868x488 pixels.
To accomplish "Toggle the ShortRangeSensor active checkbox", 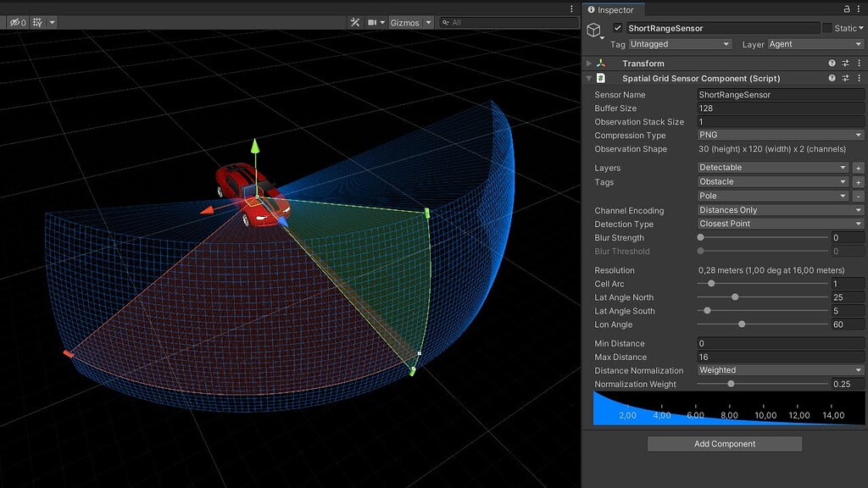I will pyautogui.click(x=617, y=28).
